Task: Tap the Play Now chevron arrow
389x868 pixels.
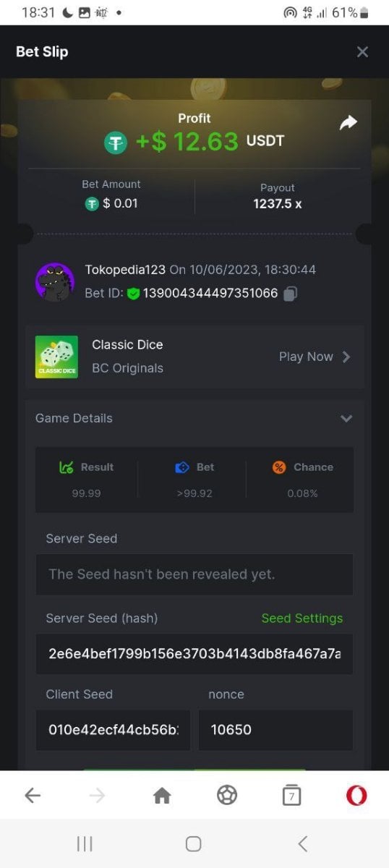Action: (346, 357)
